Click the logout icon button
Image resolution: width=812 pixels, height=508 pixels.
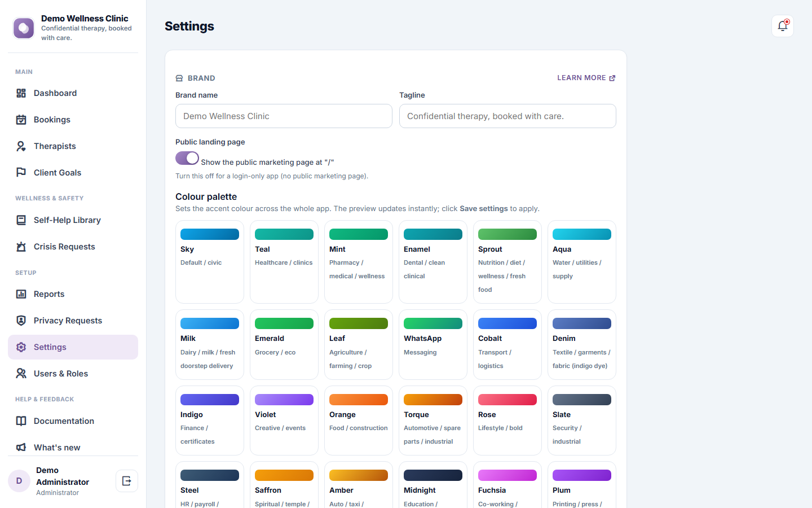127,481
